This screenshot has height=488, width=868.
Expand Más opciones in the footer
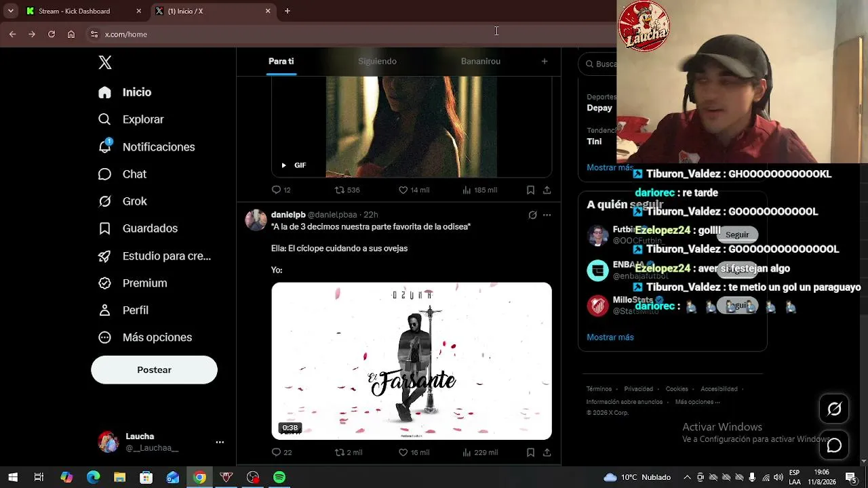pyautogui.click(x=698, y=402)
